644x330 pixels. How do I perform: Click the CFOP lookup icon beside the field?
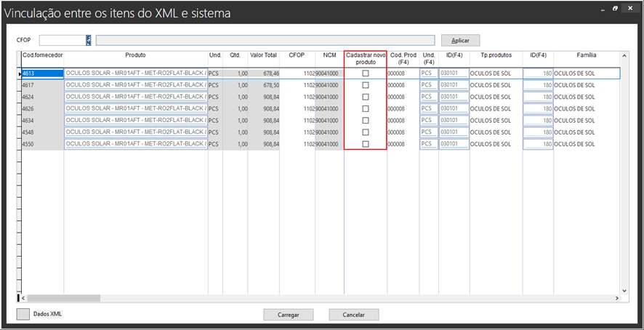click(89, 41)
